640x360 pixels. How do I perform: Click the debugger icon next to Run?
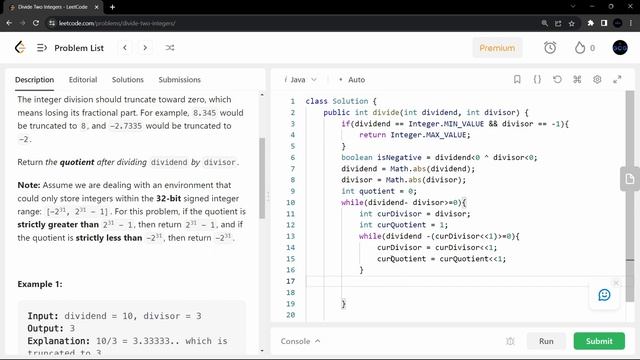coord(510,341)
